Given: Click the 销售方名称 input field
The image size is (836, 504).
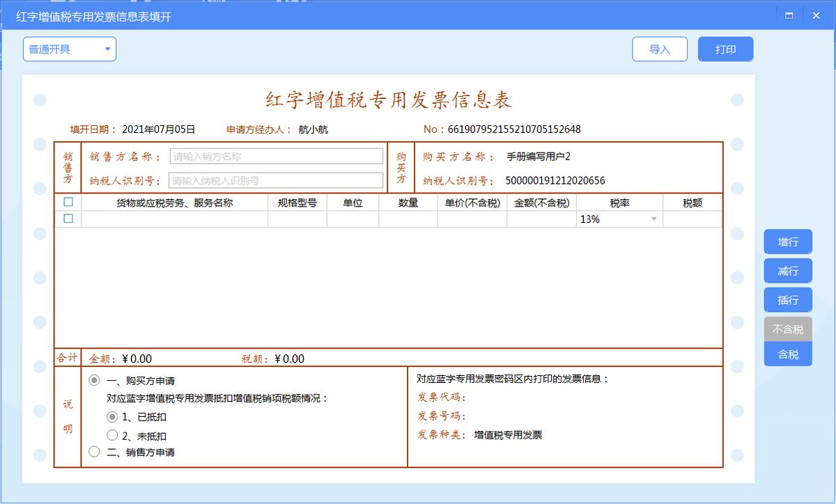Looking at the screenshot, I should (x=276, y=155).
